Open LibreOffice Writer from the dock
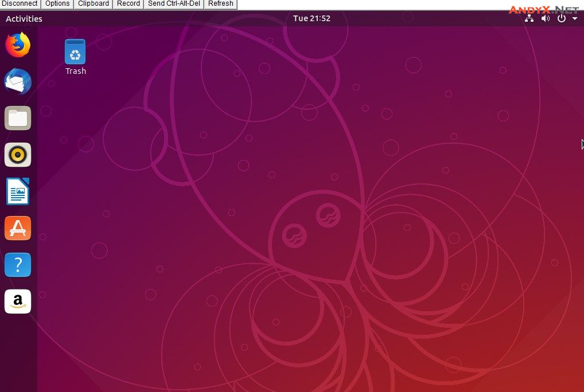The image size is (584, 392). click(x=18, y=191)
